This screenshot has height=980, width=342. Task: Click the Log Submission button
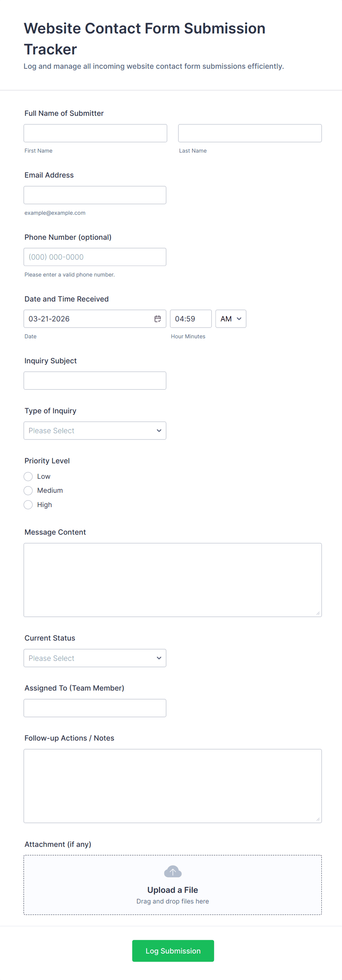tap(173, 951)
